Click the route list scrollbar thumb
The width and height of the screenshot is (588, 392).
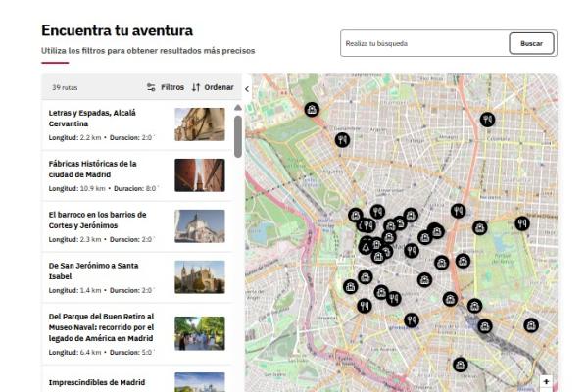[238, 136]
